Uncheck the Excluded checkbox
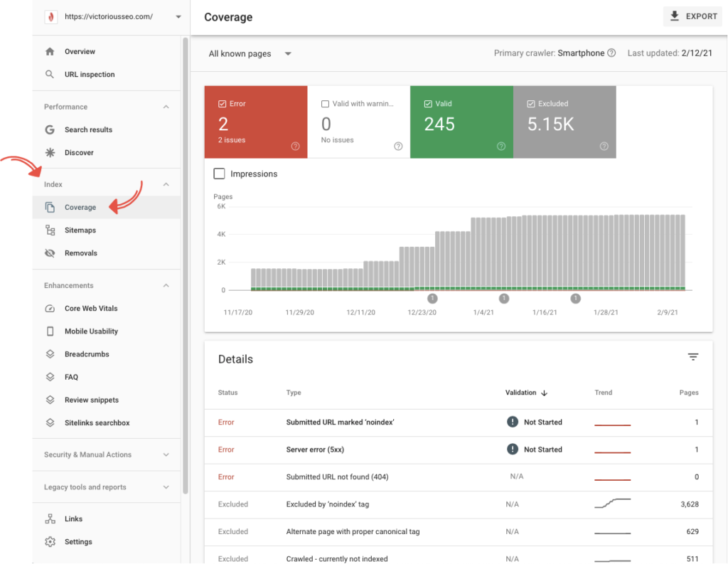Image resolution: width=728 pixels, height=564 pixels. 531,104
